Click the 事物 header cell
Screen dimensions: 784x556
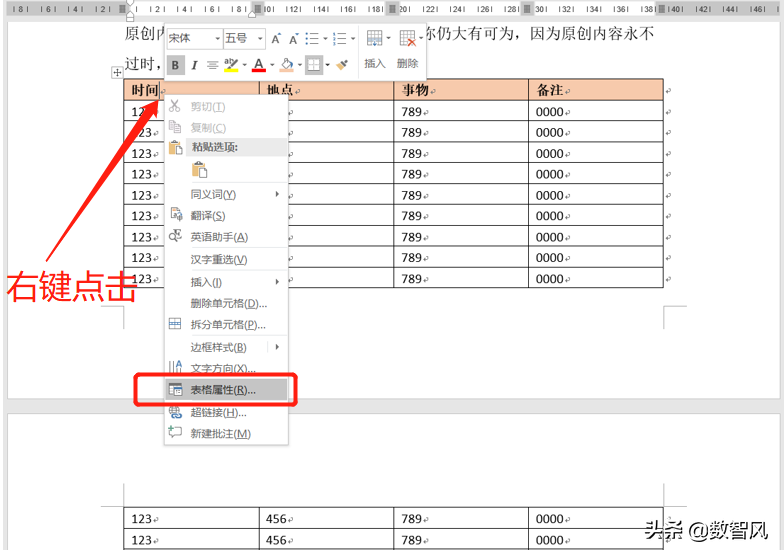click(x=460, y=90)
